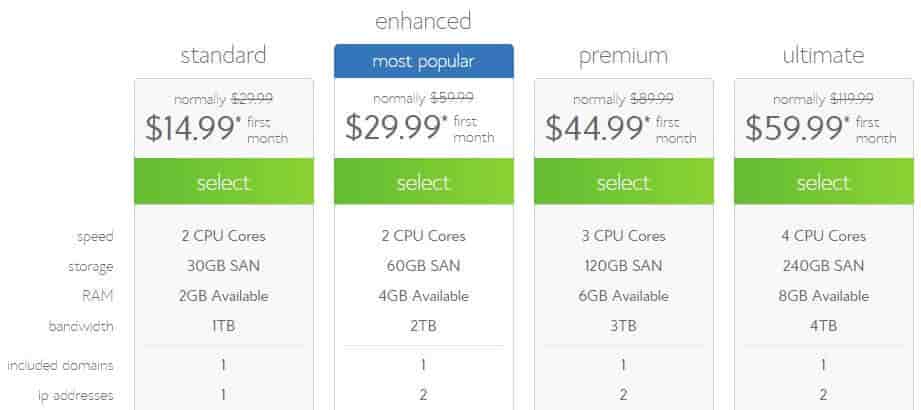Click the struck-through $119.99 normal price
The height and width of the screenshot is (410, 921).
(x=851, y=99)
